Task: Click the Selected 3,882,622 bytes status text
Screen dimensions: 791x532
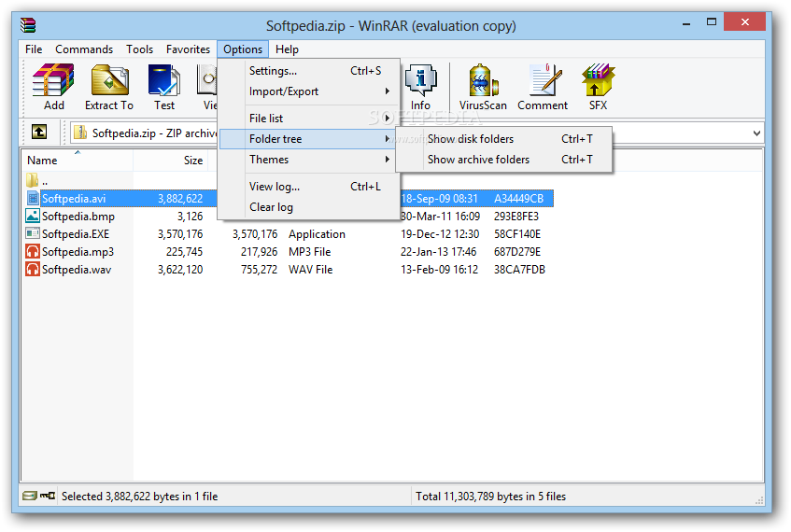Action: (140, 497)
